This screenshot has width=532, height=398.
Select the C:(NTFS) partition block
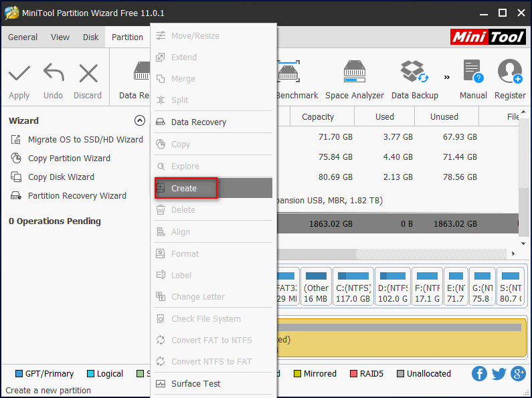click(353, 286)
